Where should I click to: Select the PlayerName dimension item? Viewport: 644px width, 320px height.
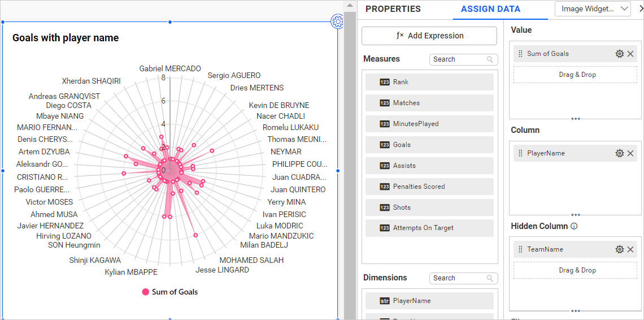click(429, 301)
